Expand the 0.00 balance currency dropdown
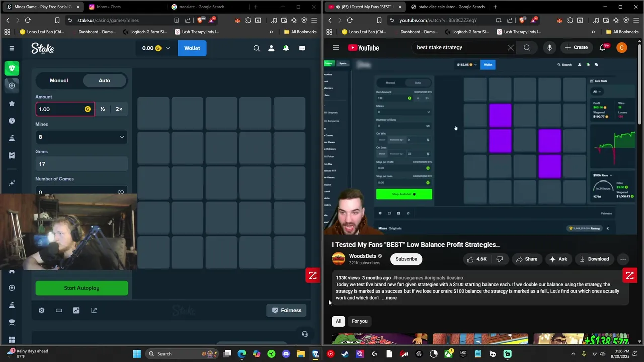644x362 pixels. pyautogui.click(x=168, y=48)
